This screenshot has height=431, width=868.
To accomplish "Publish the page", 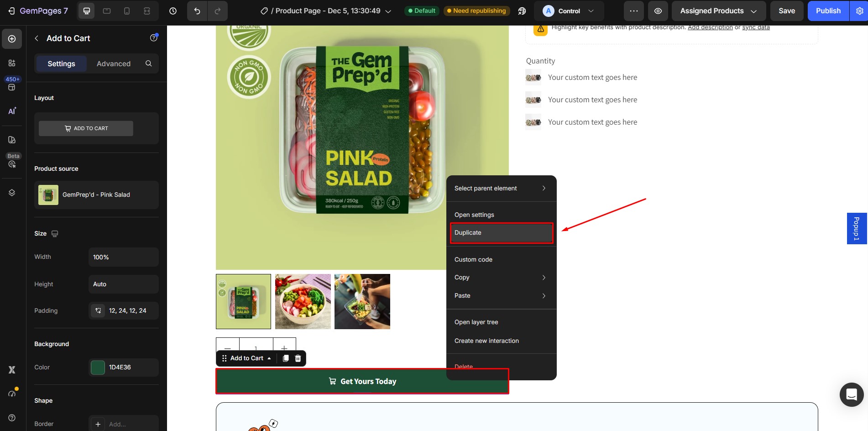I will click(x=828, y=11).
